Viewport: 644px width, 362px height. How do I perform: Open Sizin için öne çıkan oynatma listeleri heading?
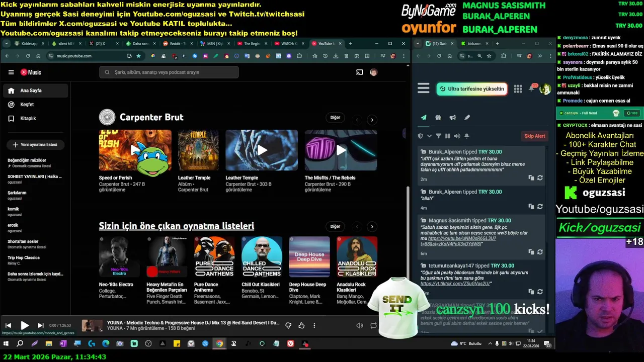pos(177,226)
